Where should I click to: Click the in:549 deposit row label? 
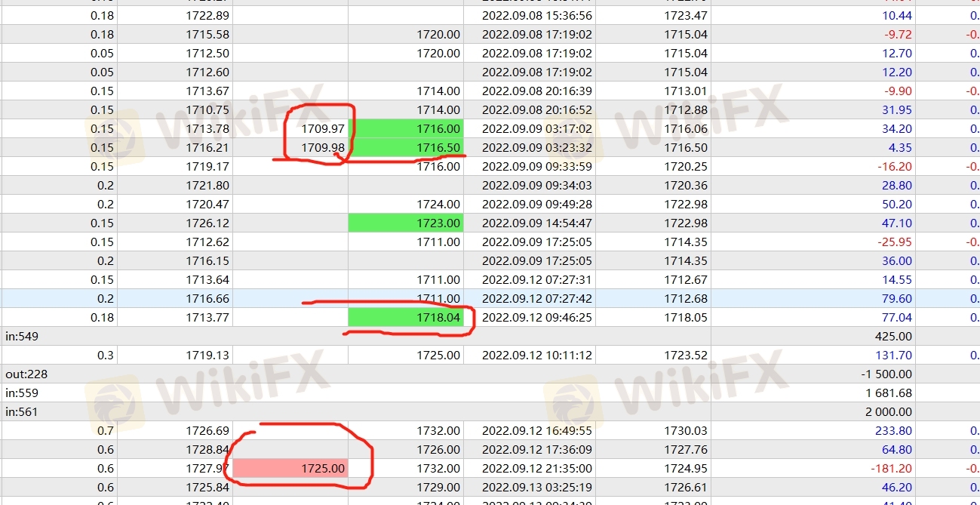point(21,337)
